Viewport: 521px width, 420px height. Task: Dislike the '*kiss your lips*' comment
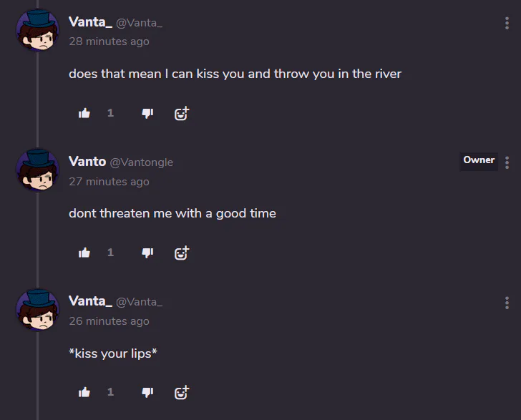[147, 392]
